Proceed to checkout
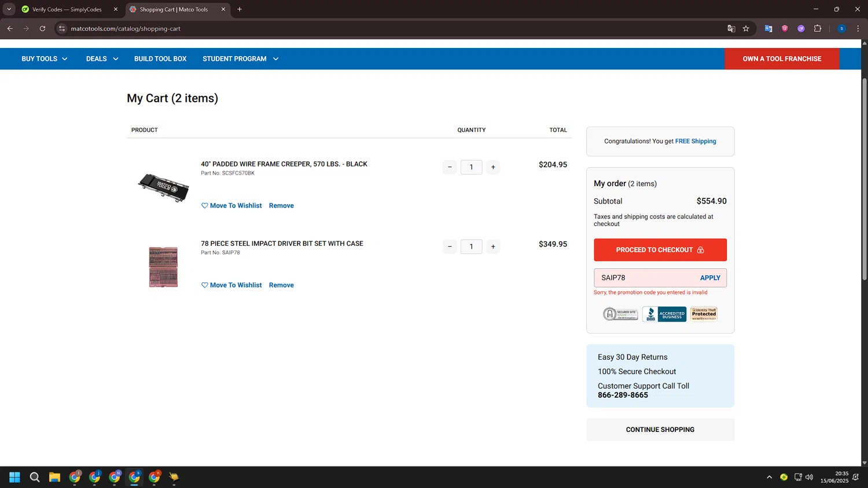The width and height of the screenshot is (868, 488). click(x=660, y=250)
